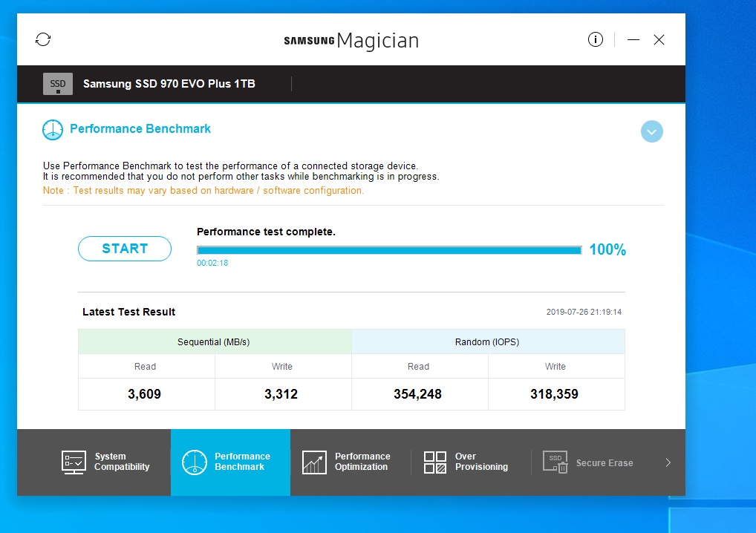Click the test timestamp 2019-07-26 21:19:14
Viewport: 756px width, 533px height.
(584, 312)
